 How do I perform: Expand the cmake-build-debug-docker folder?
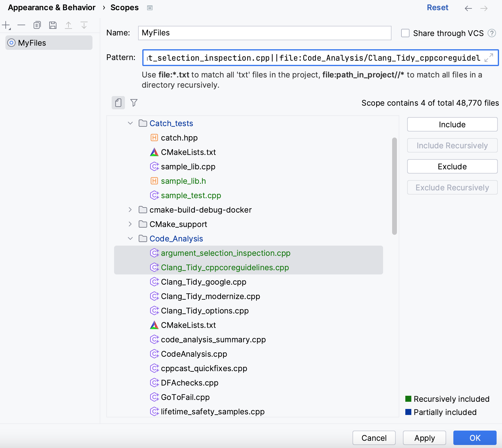tap(130, 210)
